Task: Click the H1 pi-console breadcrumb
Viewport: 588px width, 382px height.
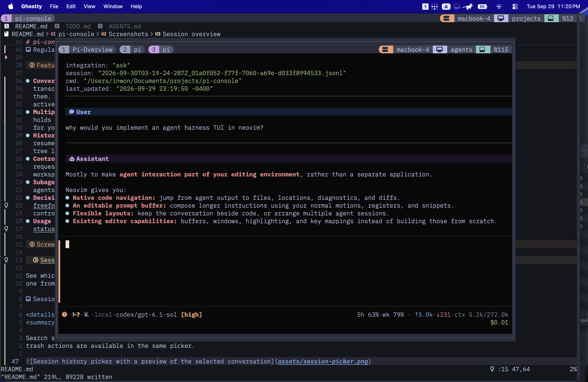Action: (x=72, y=34)
